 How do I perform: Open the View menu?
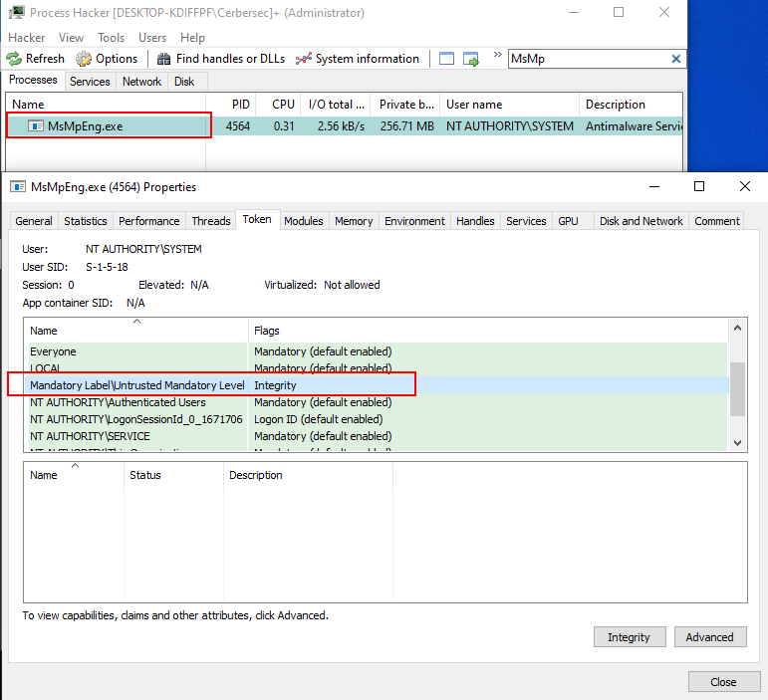coord(71,38)
